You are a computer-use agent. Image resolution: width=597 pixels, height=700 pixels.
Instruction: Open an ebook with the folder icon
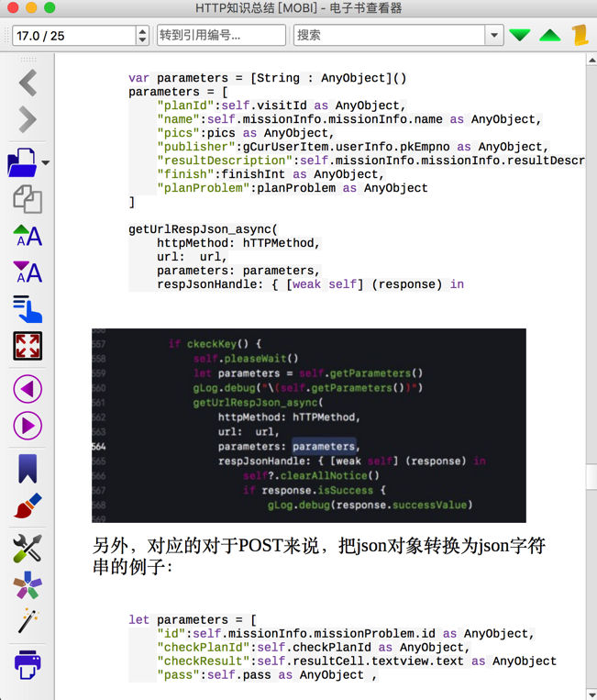(x=22, y=162)
